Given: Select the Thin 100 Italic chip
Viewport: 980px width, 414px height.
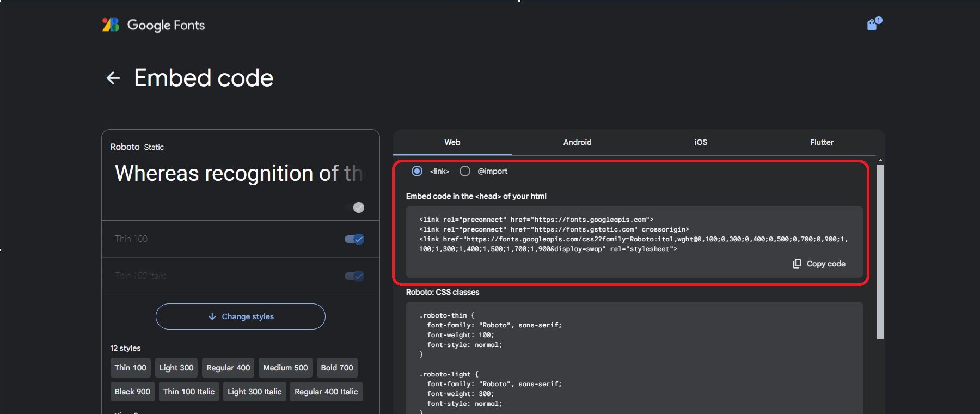Looking at the screenshot, I should (189, 392).
